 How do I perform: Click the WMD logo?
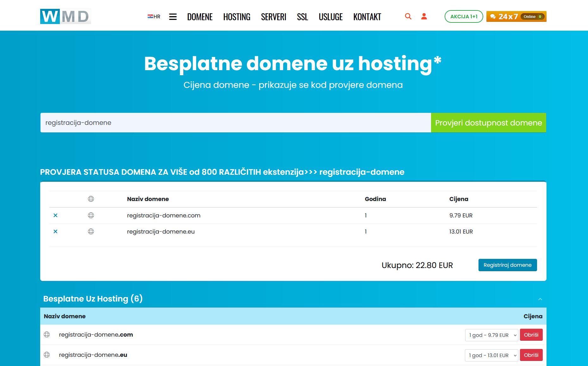tap(65, 16)
